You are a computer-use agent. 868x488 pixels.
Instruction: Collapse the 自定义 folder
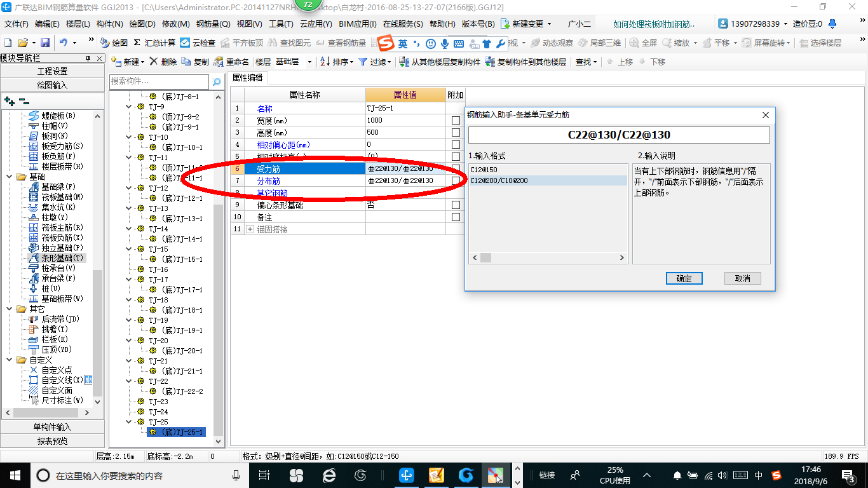pos(9,360)
